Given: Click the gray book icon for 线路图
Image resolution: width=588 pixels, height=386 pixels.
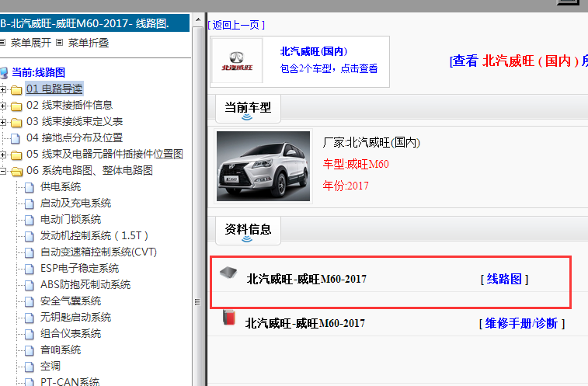Looking at the screenshot, I should 228,273.
